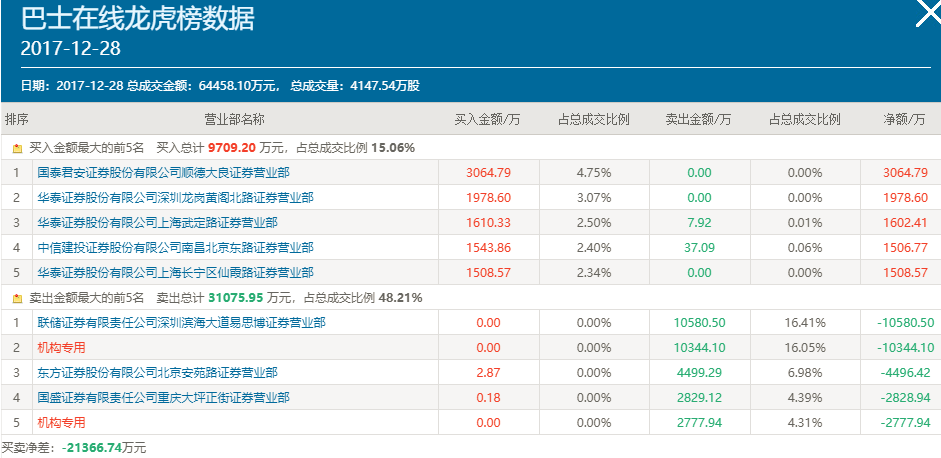Click the sell proportion 48.21%

[x=400, y=298]
